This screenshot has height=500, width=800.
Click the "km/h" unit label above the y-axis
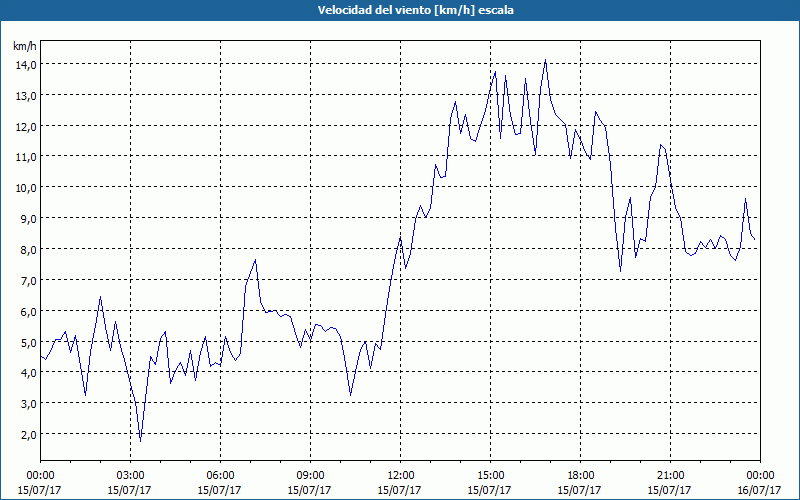(25, 46)
